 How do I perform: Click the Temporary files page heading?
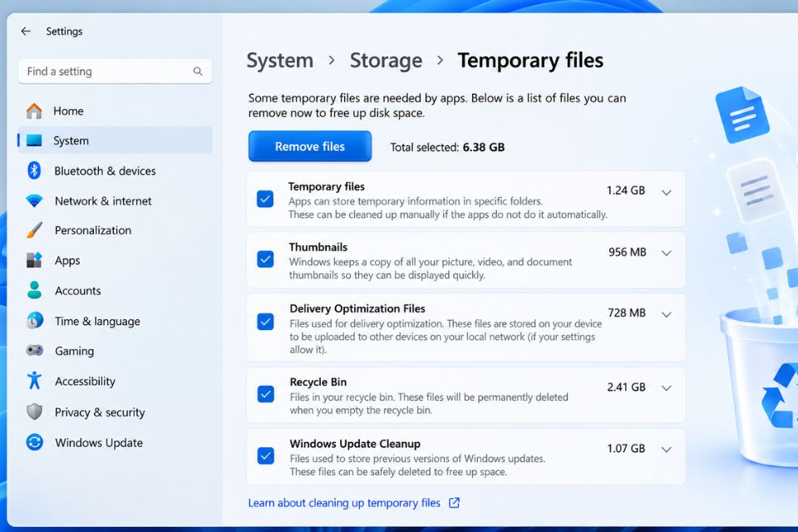point(530,61)
